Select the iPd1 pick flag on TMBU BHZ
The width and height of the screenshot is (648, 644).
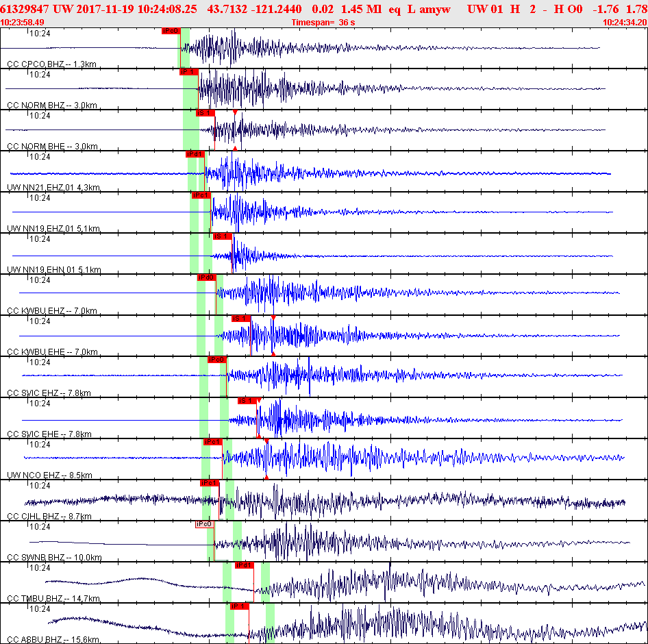245,565
